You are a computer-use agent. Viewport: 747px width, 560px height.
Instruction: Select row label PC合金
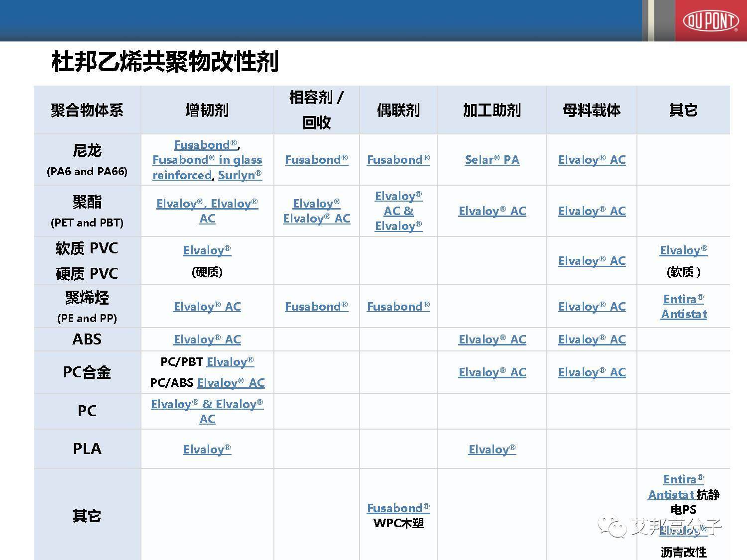(87, 372)
